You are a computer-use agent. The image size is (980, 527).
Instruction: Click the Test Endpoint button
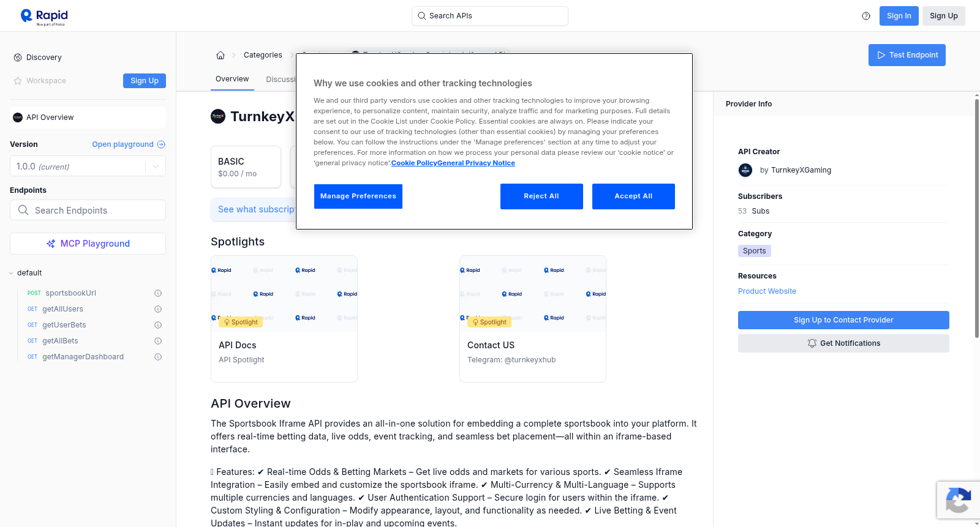click(x=907, y=55)
